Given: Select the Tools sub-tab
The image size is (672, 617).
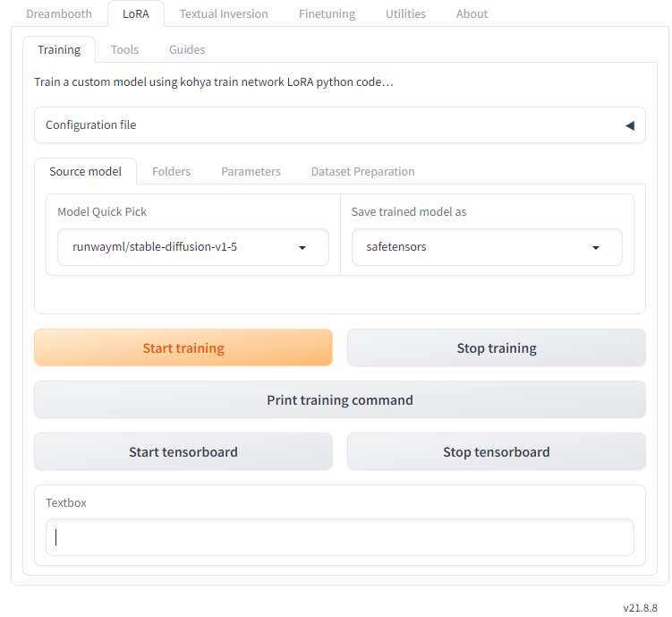Looking at the screenshot, I should (x=124, y=50).
